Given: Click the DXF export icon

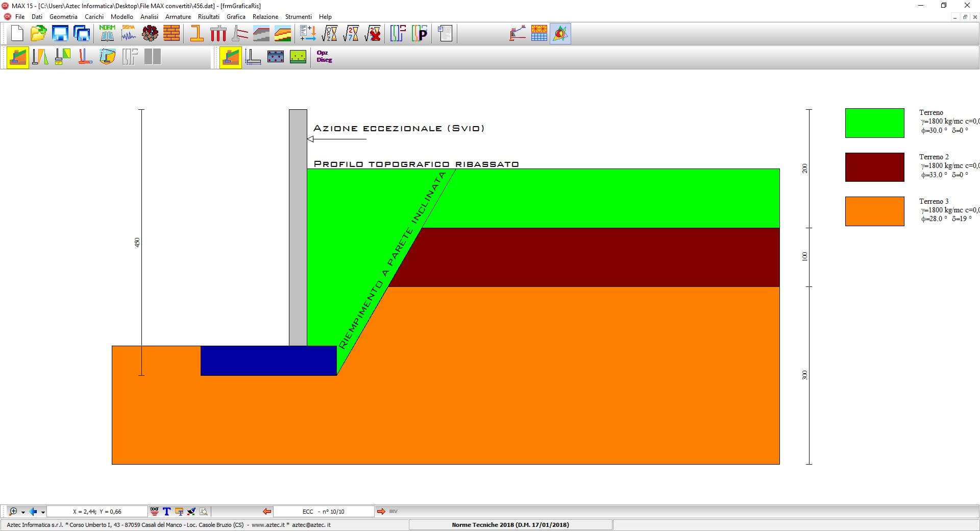Looking at the screenshot, I should [154, 511].
